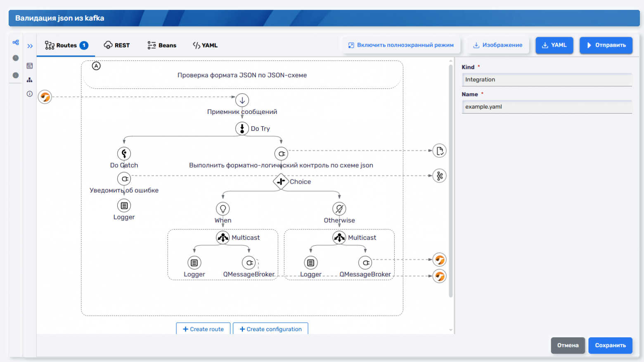This screenshot has height=362, width=644.
Task: Click the Multicast node under When
Action: (223, 237)
